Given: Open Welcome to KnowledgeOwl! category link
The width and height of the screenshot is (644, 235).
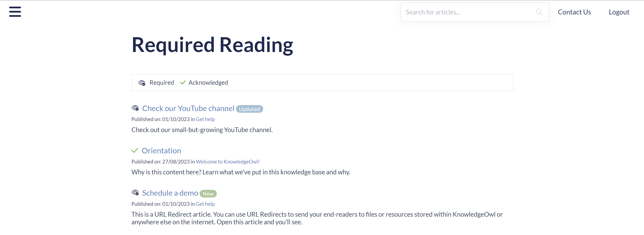Looking at the screenshot, I should 228,161.
